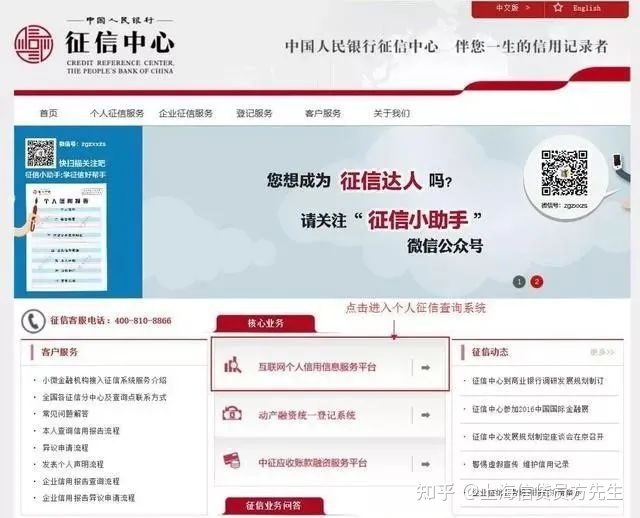This screenshot has width=640, height=518.
Task: Click the QR code in blue side panel
Action: [40, 153]
